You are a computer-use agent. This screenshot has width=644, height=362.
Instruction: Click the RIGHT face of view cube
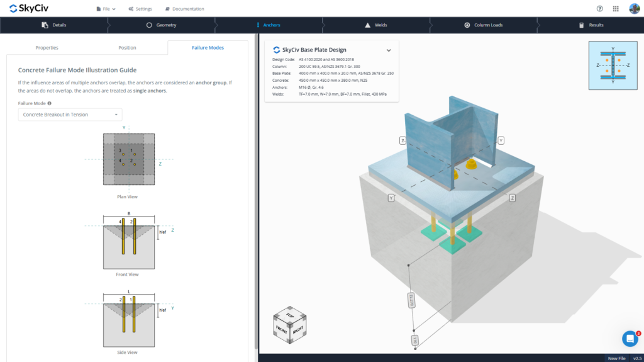(298, 329)
